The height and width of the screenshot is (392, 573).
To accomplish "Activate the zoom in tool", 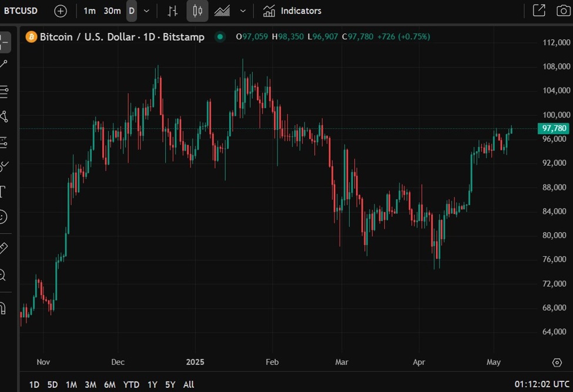I will [3, 274].
